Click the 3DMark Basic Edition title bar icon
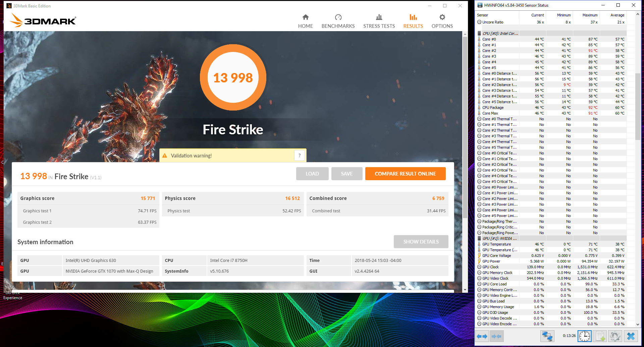 (x=9, y=6)
